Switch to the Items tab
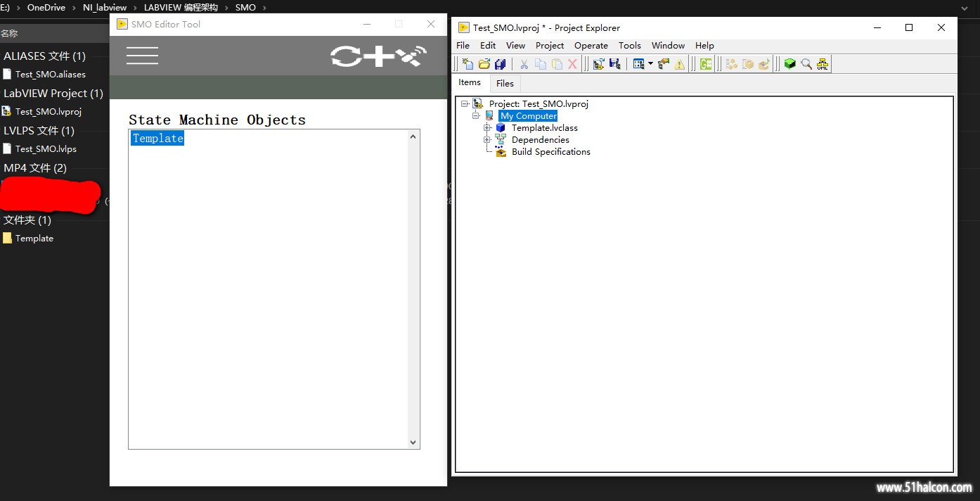Image resolution: width=980 pixels, height=501 pixels. 470,82
